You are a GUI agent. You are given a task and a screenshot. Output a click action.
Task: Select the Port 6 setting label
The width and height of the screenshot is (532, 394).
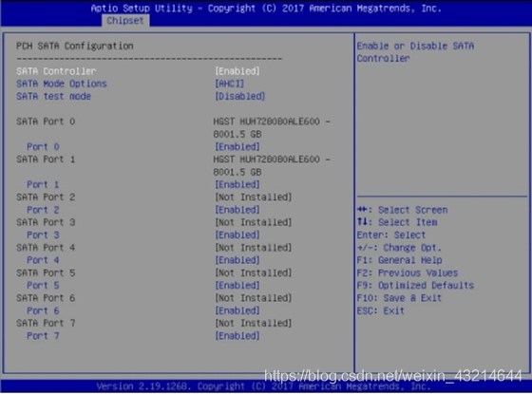point(43,310)
